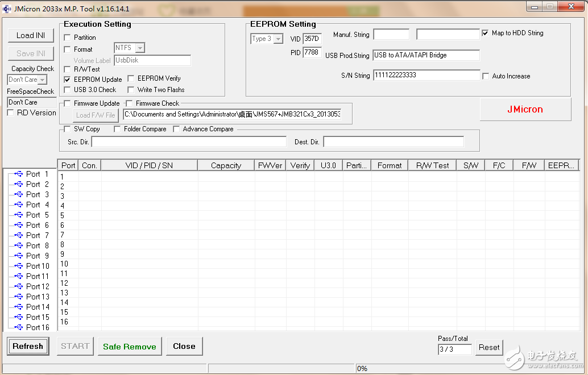The image size is (588, 375).
Task: Click the USB icon for Port 1
Action: click(x=19, y=174)
